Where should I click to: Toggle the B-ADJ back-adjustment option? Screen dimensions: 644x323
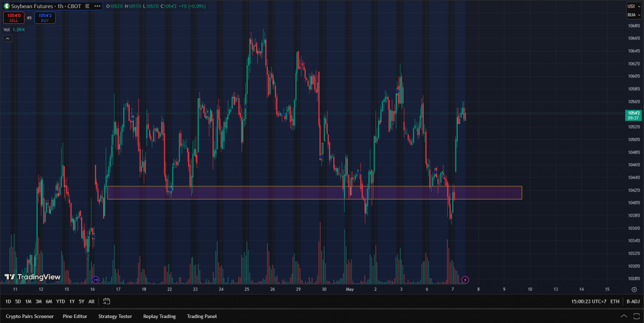click(x=633, y=302)
